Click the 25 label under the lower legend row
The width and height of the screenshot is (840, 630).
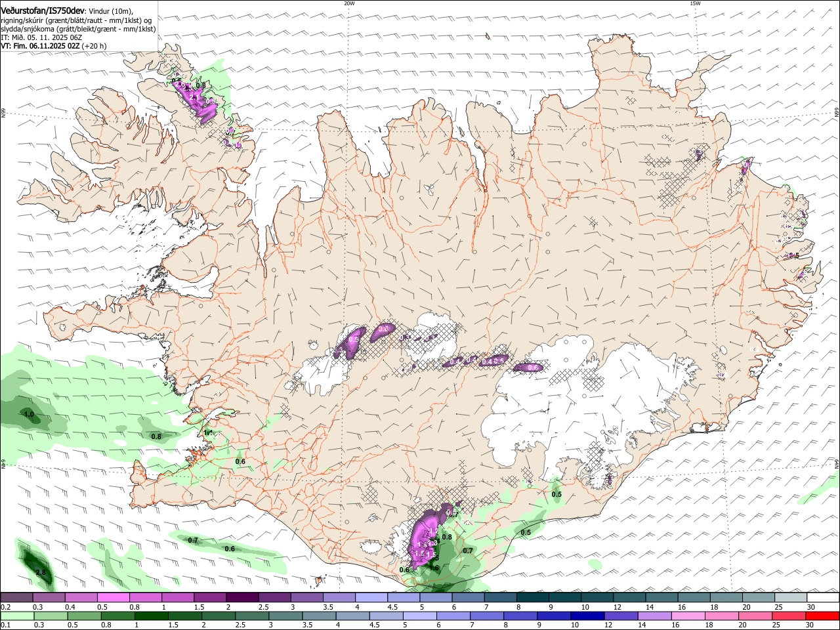778,625
